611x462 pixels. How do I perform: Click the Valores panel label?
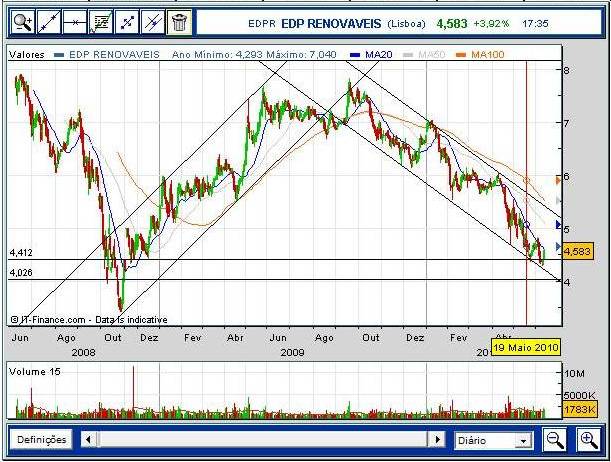click(x=26, y=55)
